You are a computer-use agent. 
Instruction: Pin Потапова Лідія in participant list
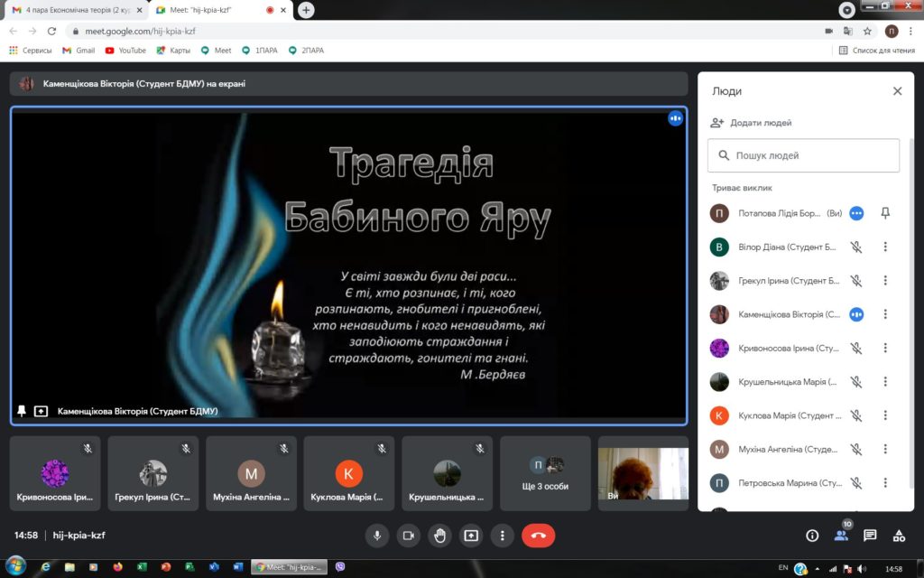click(885, 213)
